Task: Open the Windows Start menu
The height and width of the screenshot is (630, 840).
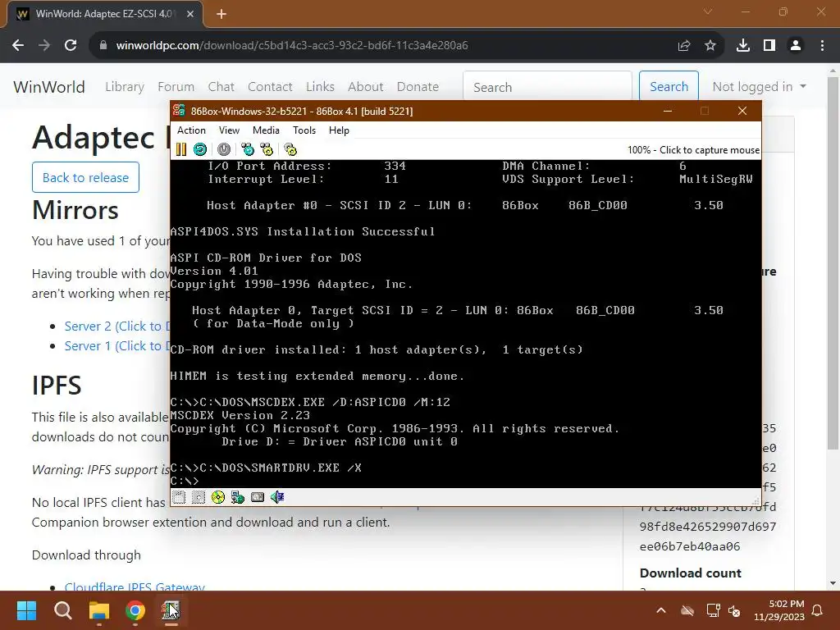Action: point(26,610)
